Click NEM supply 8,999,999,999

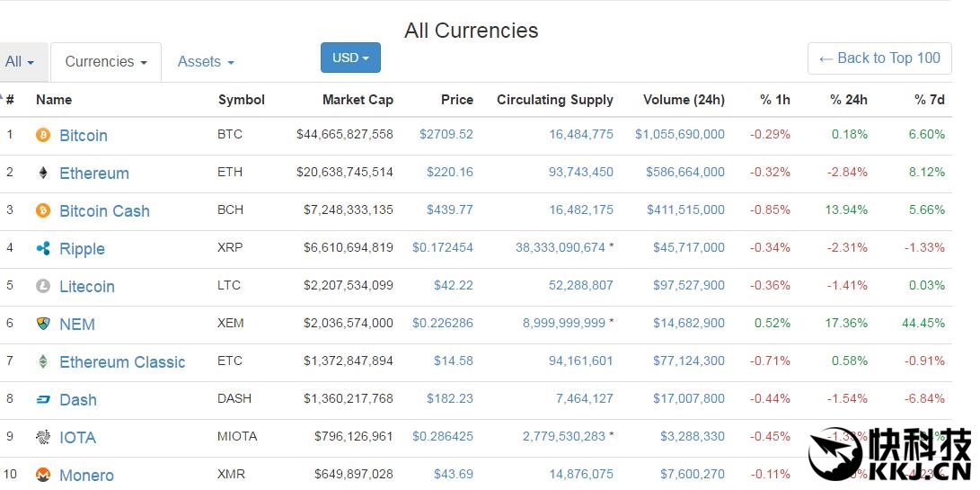pyautogui.click(x=564, y=324)
